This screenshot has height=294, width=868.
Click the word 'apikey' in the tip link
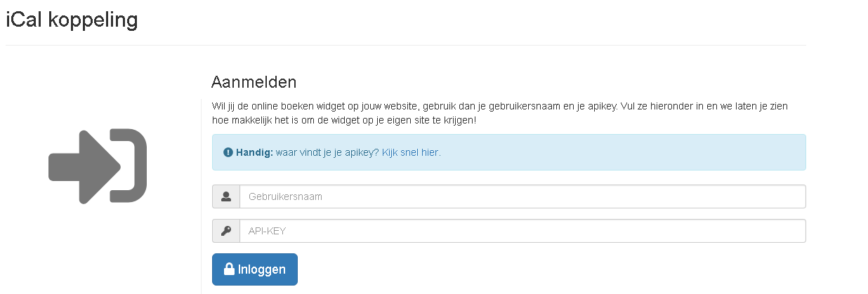pyautogui.click(x=362, y=152)
